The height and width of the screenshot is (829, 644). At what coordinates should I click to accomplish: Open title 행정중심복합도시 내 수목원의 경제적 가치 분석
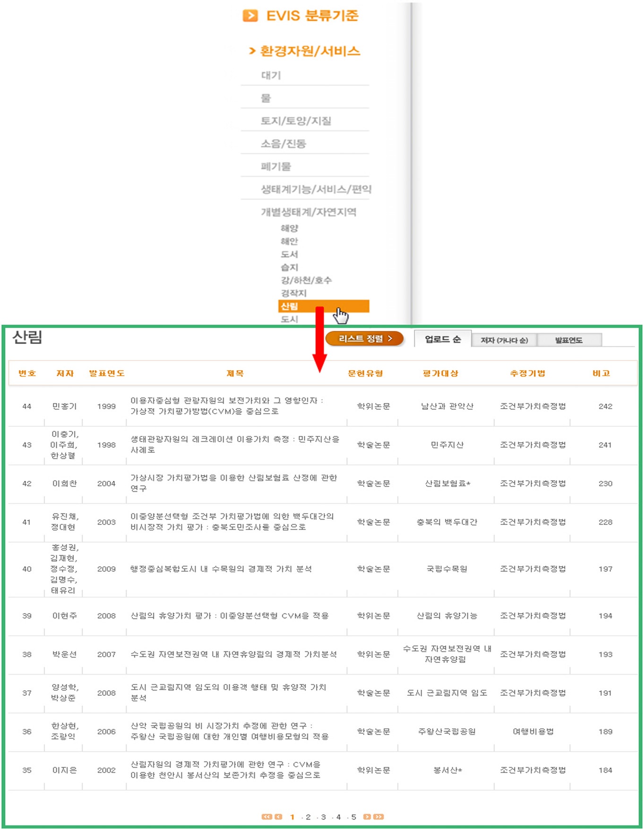(221, 569)
